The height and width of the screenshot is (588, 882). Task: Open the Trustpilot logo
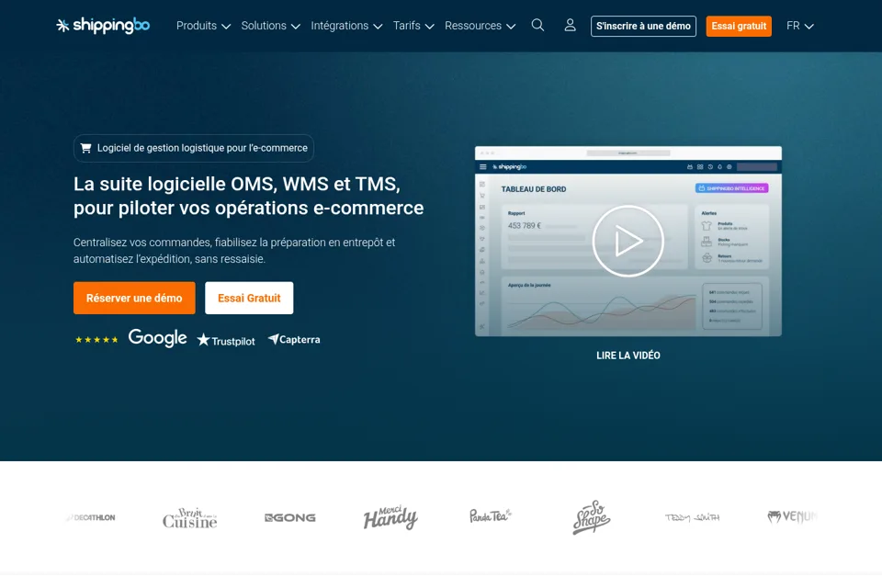pos(226,341)
